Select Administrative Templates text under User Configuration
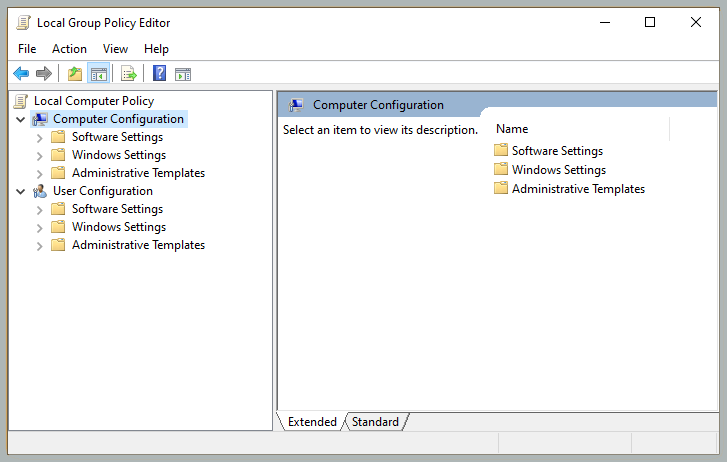The image size is (727, 462). tap(138, 245)
